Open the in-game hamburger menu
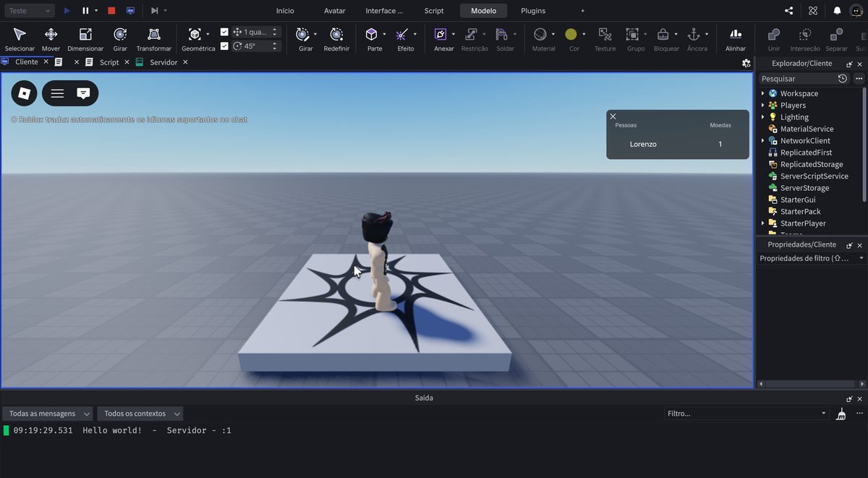Screen dimensions: 868x478 coord(57,93)
